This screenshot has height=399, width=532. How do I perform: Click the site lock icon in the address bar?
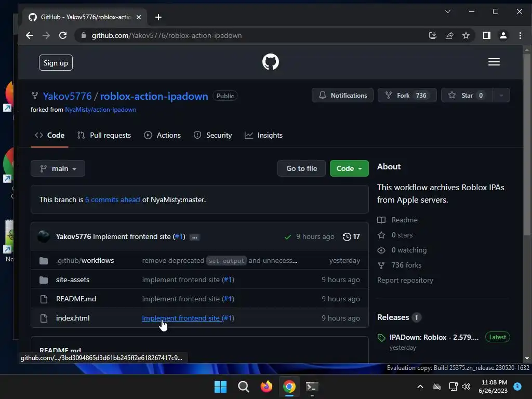84,35
